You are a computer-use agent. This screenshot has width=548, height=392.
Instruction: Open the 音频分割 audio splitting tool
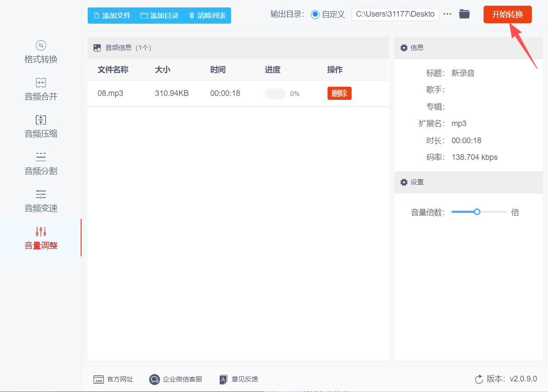tap(40, 163)
